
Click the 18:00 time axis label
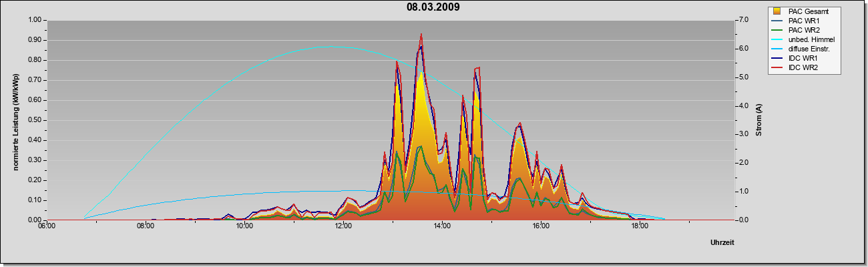click(640, 226)
